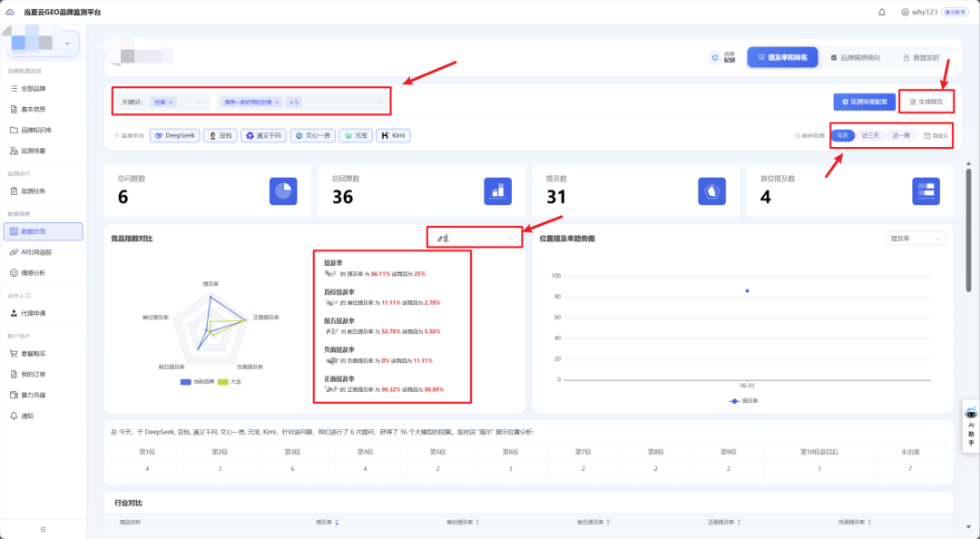
Task: Select the 近三天 time range
Action: click(870, 136)
